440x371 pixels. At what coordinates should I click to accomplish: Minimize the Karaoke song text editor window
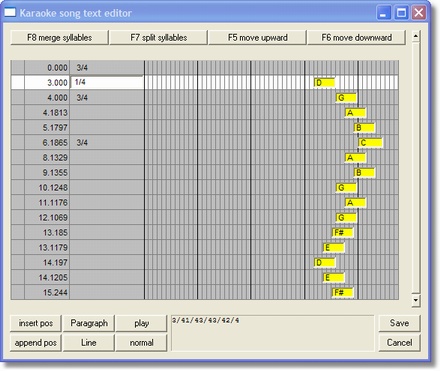click(384, 13)
